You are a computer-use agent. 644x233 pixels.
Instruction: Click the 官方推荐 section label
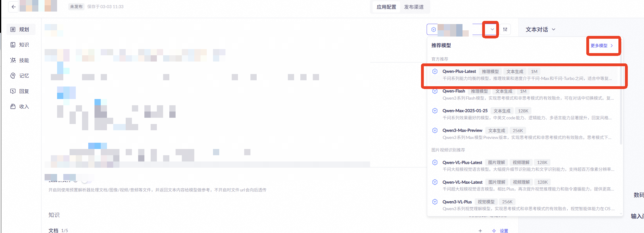tap(440, 59)
